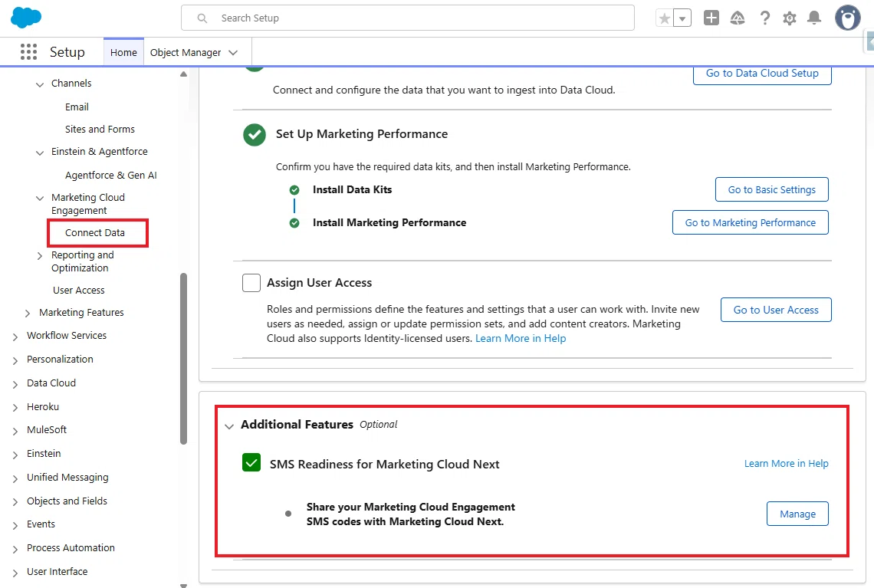Uncheck SMS Readiness for Marketing Cloud Next

[x=251, y=462]
